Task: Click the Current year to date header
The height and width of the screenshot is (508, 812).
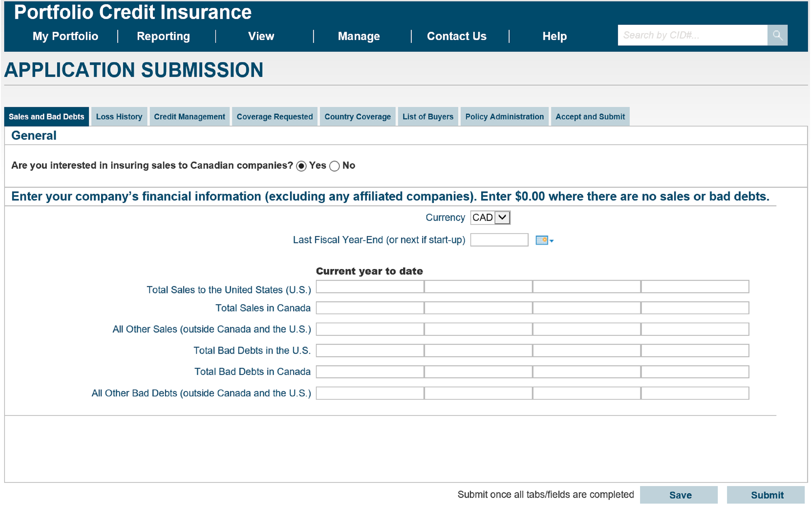Action: pos(369,271)
